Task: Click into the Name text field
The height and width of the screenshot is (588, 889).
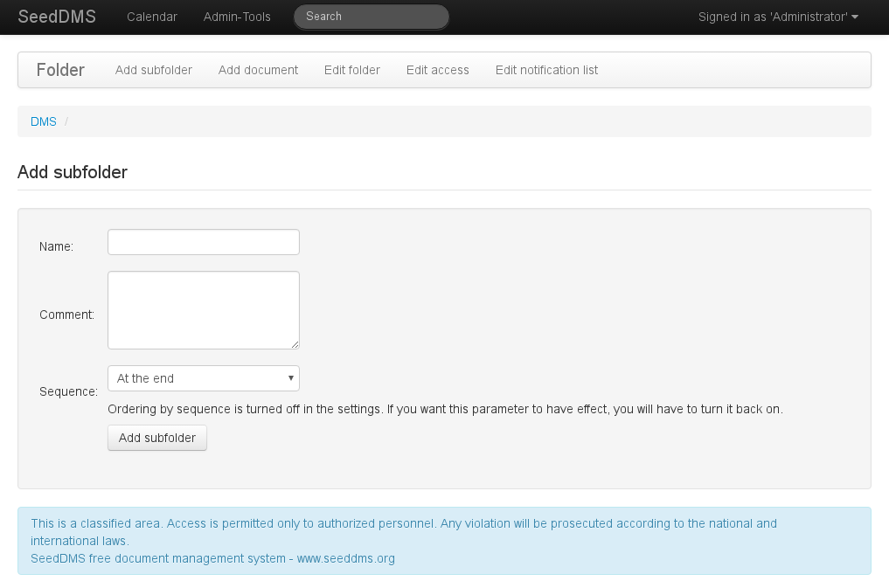Action: (x=204, y=242)
